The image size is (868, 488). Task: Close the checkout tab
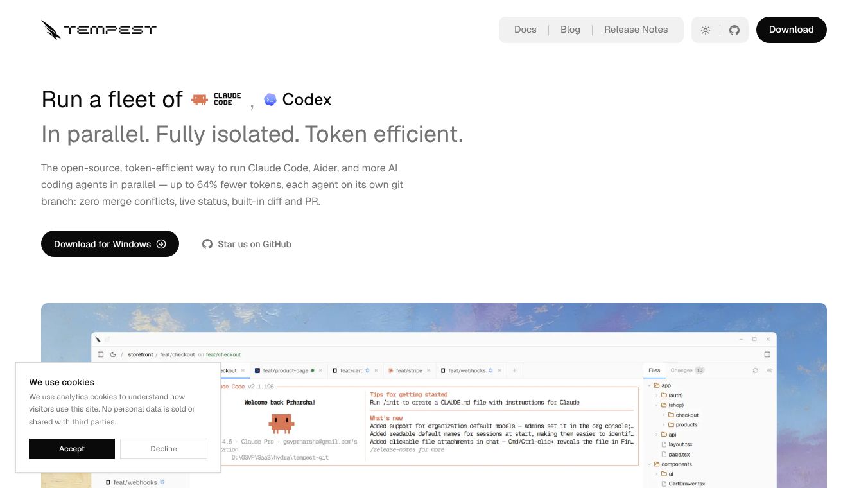pyautogui.click(x=243, y=370)
